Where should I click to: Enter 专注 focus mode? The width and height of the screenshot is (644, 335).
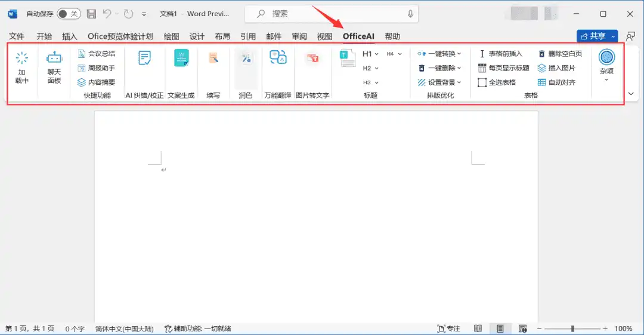[x=448, y=328]
